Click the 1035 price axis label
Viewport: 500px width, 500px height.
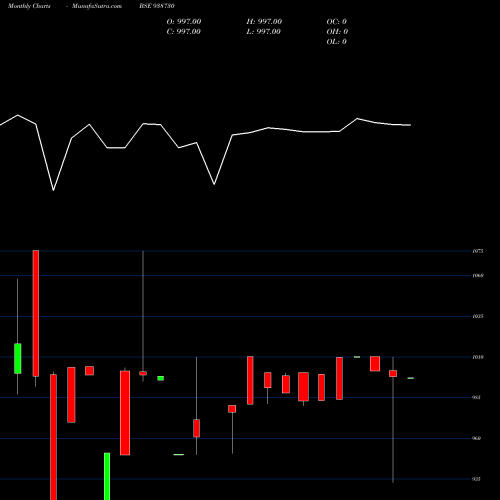coord(478,316)
